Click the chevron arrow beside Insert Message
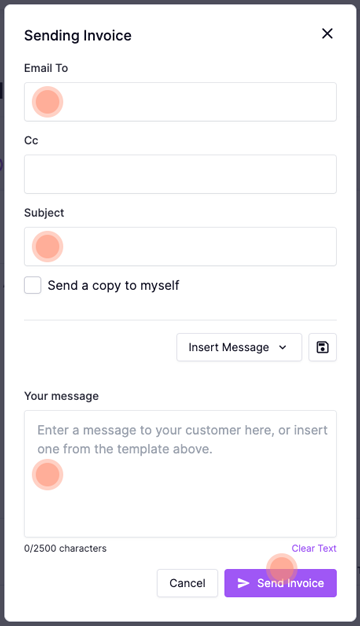Screen dimensions: 360x626 click(x=283, y=347)
